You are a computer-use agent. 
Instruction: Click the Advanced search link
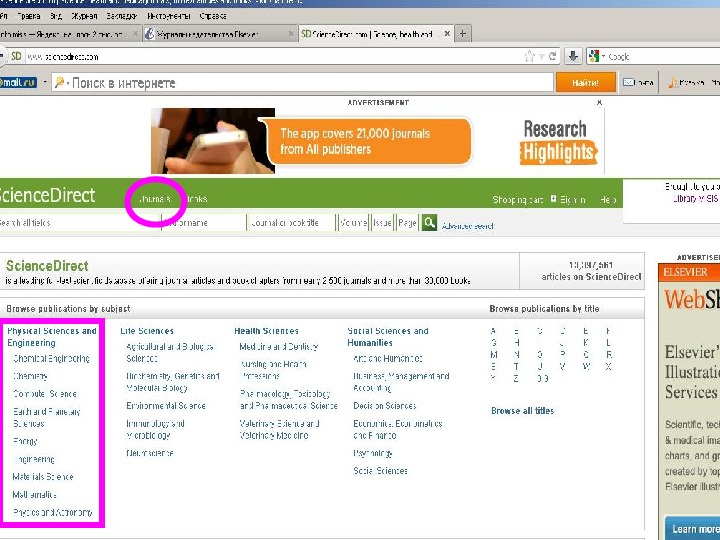(467, 226)
